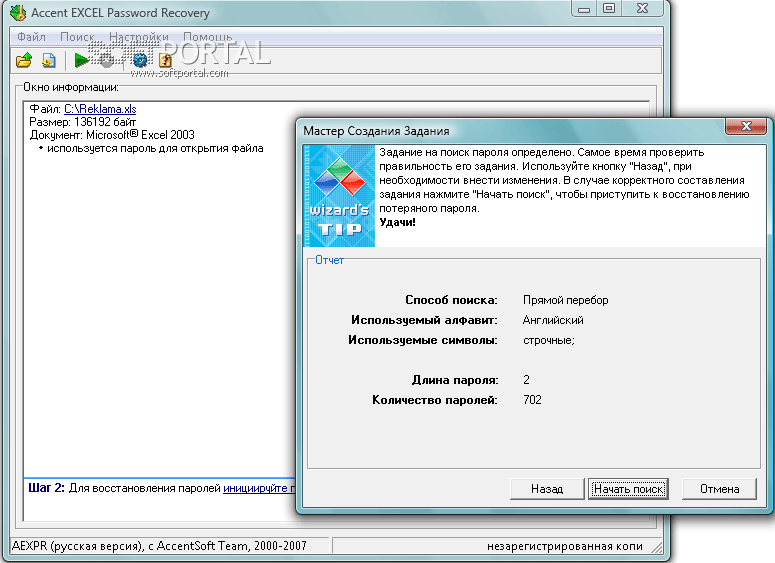Click the 'Прямой перебор' search method value

tap(565, 300)
